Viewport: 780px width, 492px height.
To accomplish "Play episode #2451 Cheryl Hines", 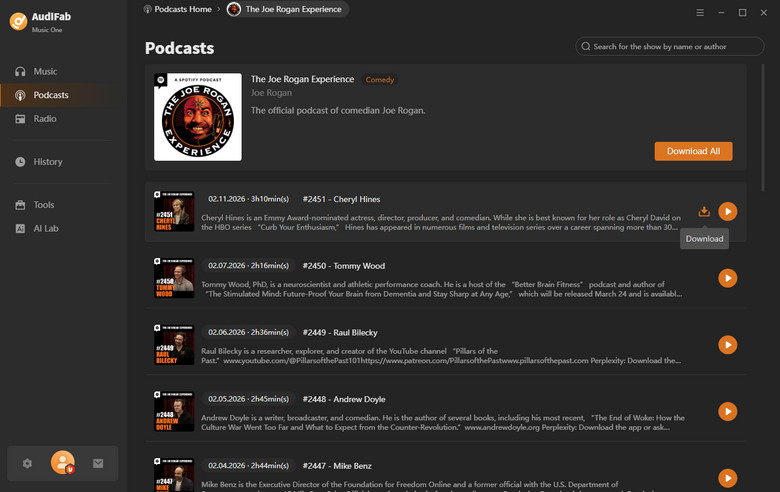I will click(x=728, y=211).
